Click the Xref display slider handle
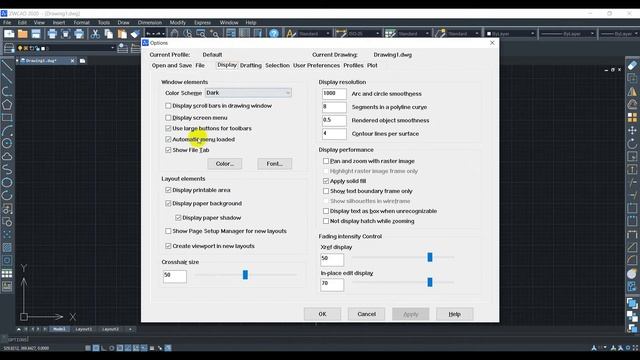Screen dimensions: 640x360 pyautogui.click(x=430, y=257)
